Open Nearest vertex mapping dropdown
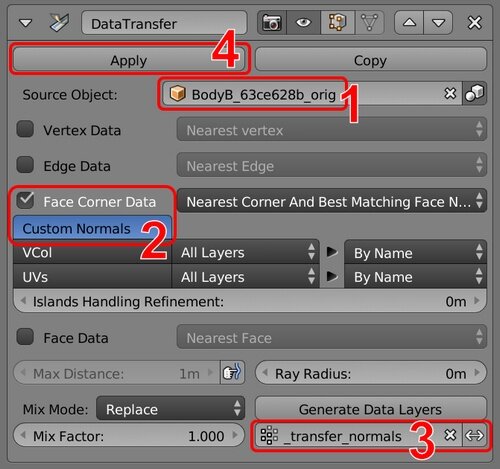The image size is (500, 469). (332, 129)
